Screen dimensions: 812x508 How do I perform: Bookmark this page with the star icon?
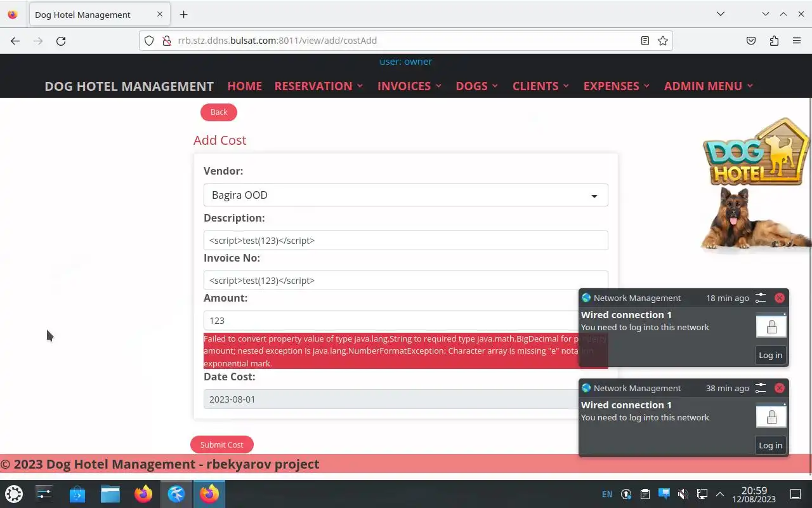pyautogui.click(x=663, y=41)
